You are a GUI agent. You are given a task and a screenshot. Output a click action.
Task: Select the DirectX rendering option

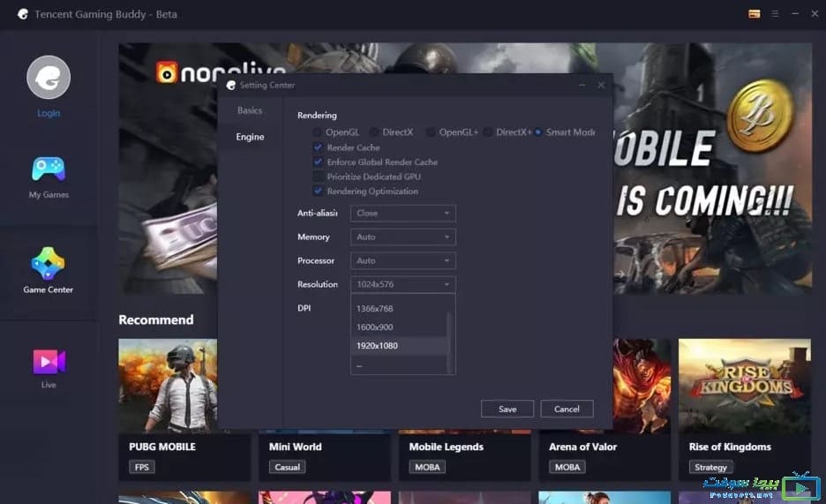pyautogui.click(x=374, y=132)
